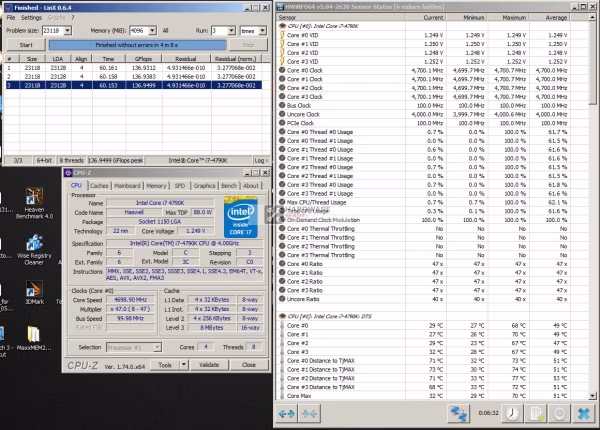Image resolution: width=600 pixels, height=430 pixels.
Task: Launch the 3DMark desktop shortcut
Action: 34,293
